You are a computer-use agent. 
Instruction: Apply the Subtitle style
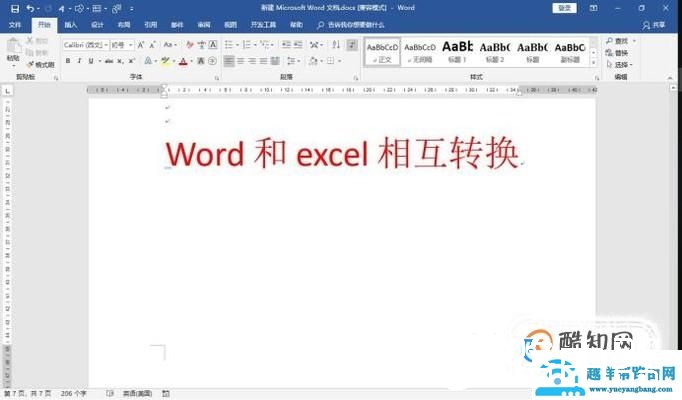point(570,51)
